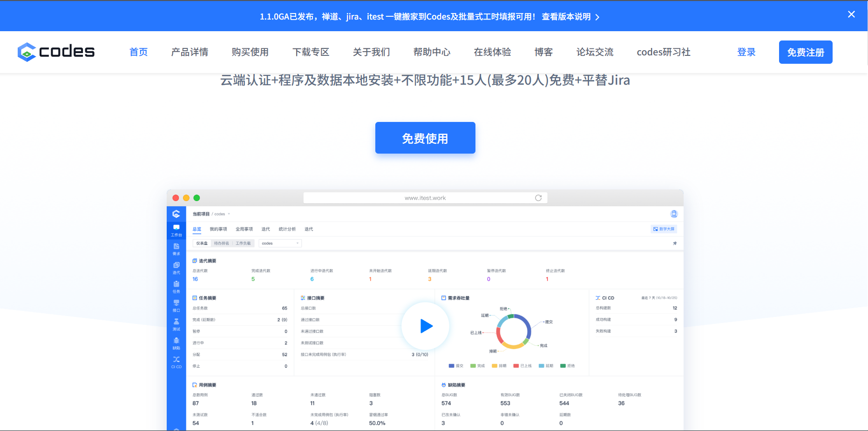The image size is (868, 431).
Task: Open the 帮助中心 nav item
Action: tap(432, 52)
